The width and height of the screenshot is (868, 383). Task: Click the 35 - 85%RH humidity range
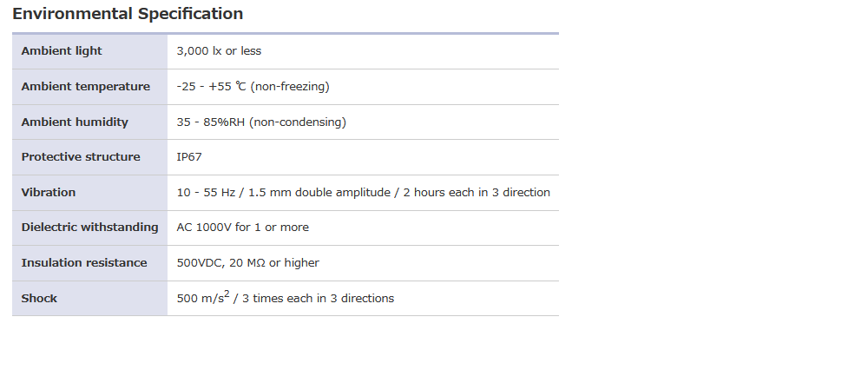[211, 122]
